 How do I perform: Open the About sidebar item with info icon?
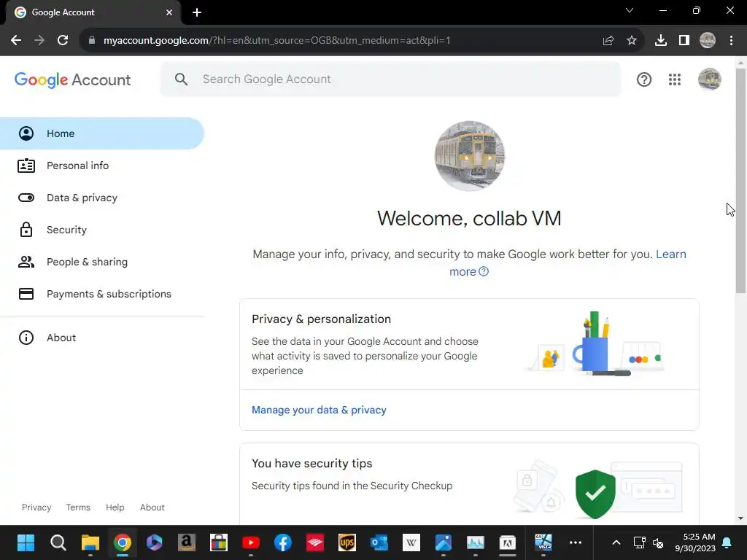(101, 338)
